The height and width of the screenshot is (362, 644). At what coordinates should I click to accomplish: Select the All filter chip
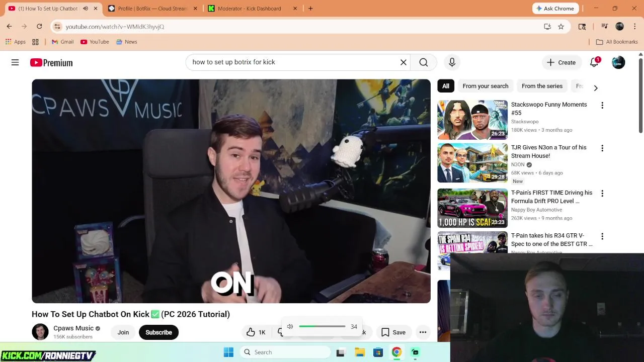click(x=446, y=86)
